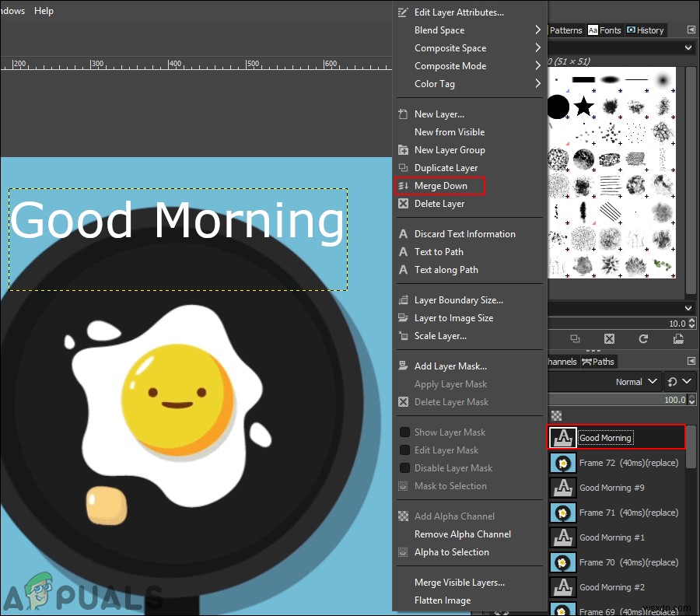Open the layers panel configuration menu arrow
Image resolution: width=700 pixels, height=616 pixels.
click(x=691, y=361)
